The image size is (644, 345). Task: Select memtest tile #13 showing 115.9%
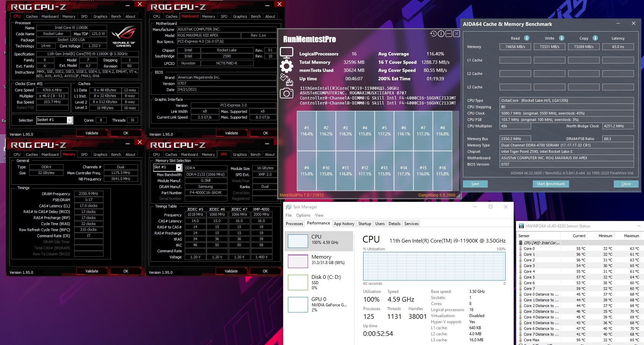tap(384, 171)
